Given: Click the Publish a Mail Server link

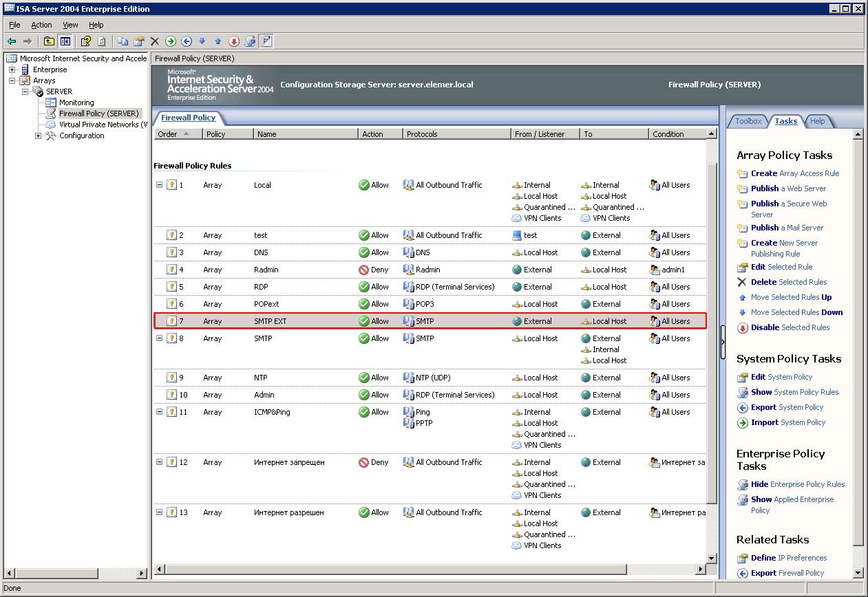Looking at the screenshot, I should [787, 228].
